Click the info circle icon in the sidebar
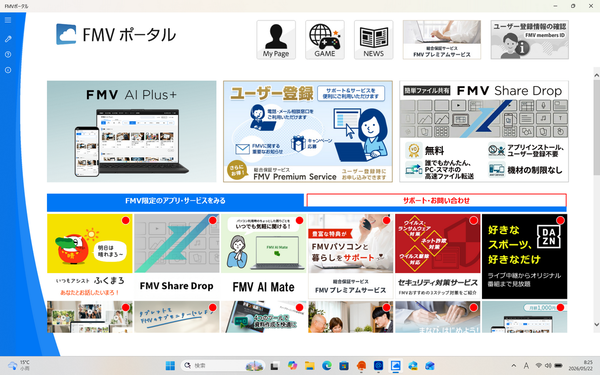The image size is (600, 375). click(x=8, y=70)
